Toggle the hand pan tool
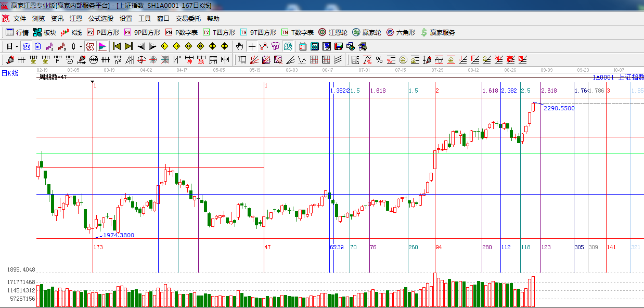This screenshot has width=644, height=308. [240, 46]
